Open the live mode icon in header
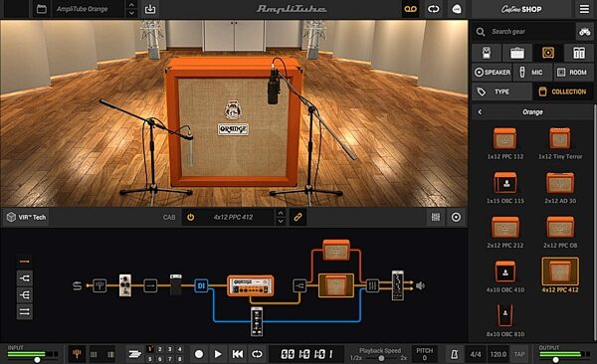 click(x=456, y=9)
